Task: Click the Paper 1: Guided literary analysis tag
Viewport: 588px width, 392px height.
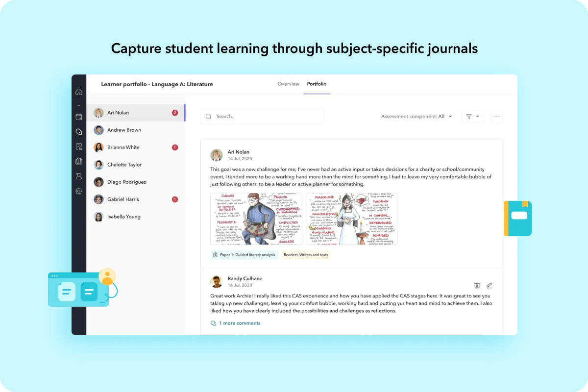Action: 245,255
